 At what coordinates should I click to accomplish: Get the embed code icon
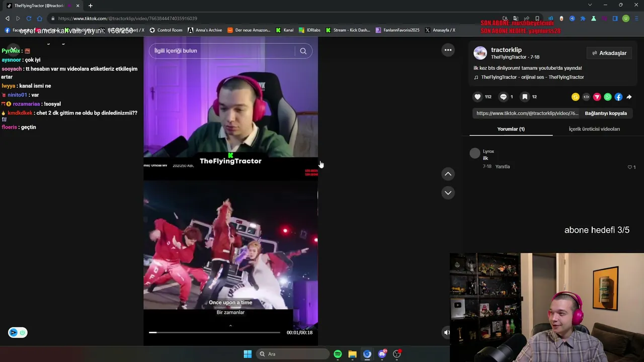tap(586, 97)
